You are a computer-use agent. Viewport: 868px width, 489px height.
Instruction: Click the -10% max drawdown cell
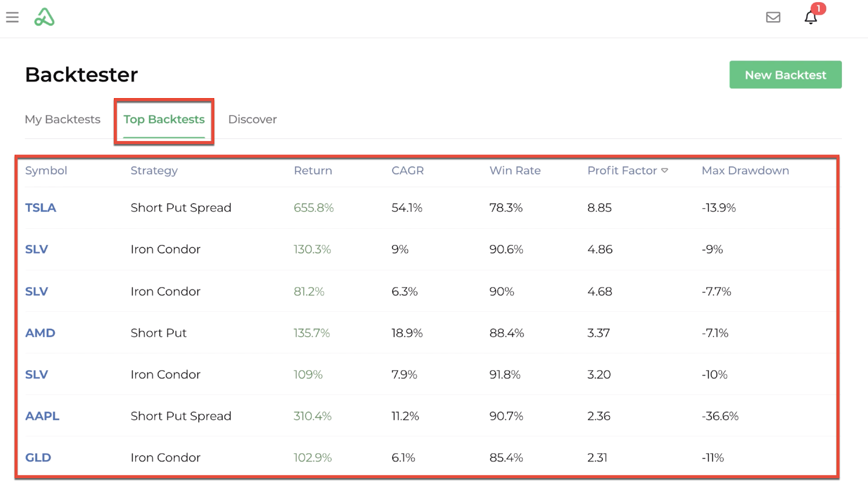[714, 375]
